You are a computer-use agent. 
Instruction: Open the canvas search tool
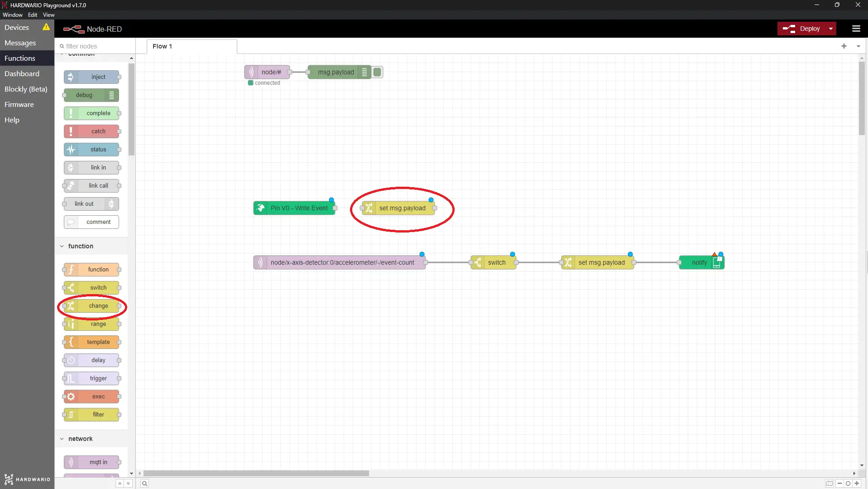coord(144,484)
